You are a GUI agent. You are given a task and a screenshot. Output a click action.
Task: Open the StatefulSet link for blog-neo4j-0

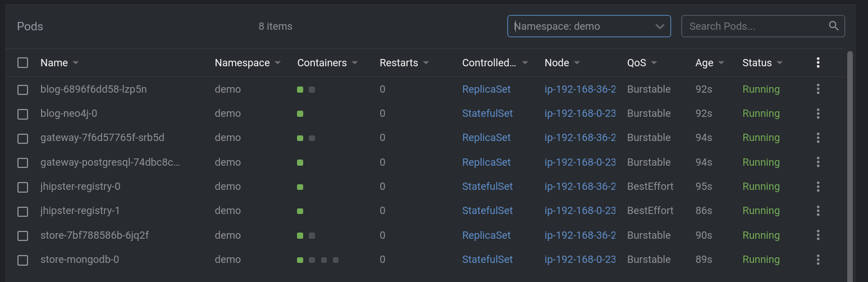click(x=487, y=113)
